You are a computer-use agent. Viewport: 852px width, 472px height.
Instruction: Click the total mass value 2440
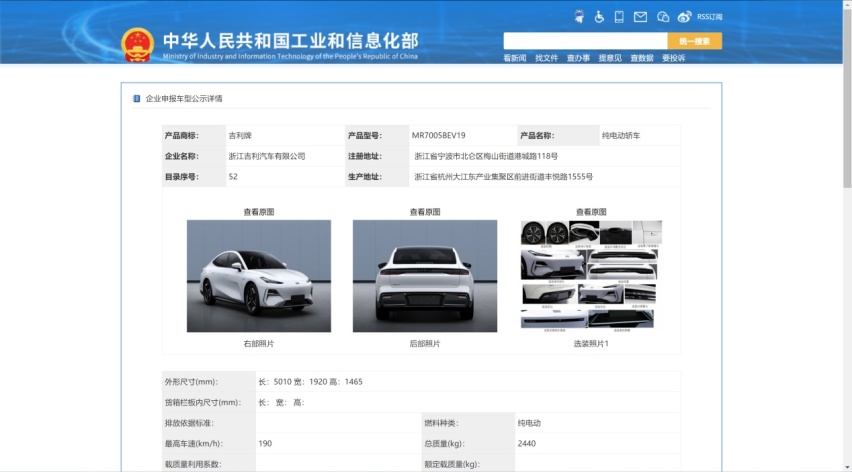tap(527, 443)
